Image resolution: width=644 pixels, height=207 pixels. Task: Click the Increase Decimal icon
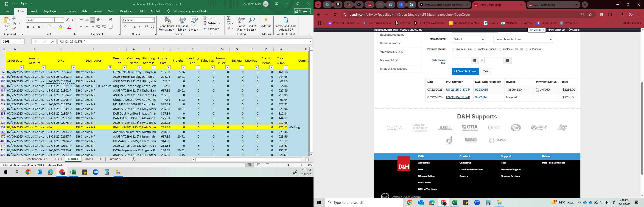pyautogui.click(x=146, y=27)
